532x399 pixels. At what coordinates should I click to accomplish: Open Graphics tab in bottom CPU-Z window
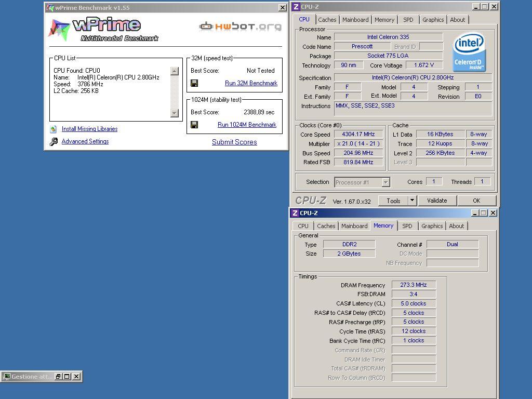[432, 226]
